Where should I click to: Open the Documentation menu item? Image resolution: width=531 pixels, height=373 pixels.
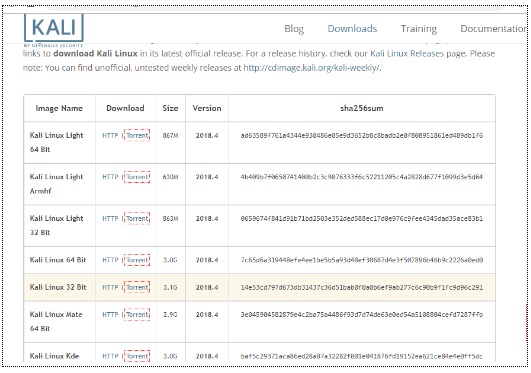coord(494,29)
